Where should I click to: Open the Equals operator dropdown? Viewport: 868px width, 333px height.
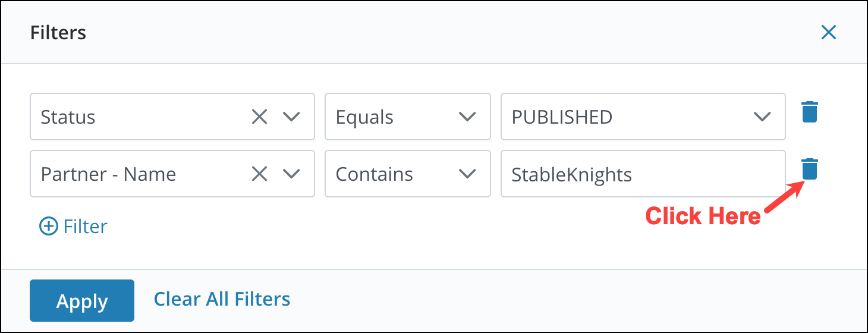click(408, 117)
